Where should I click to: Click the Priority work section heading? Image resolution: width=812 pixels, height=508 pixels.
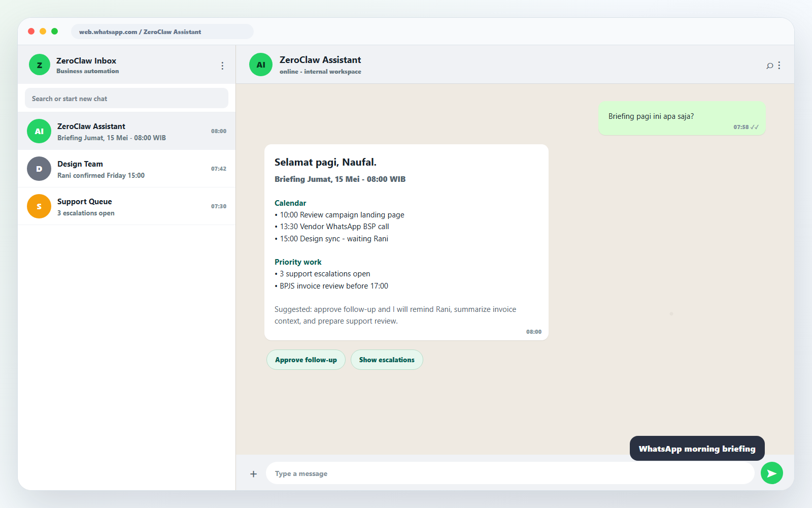coord(298,262)
